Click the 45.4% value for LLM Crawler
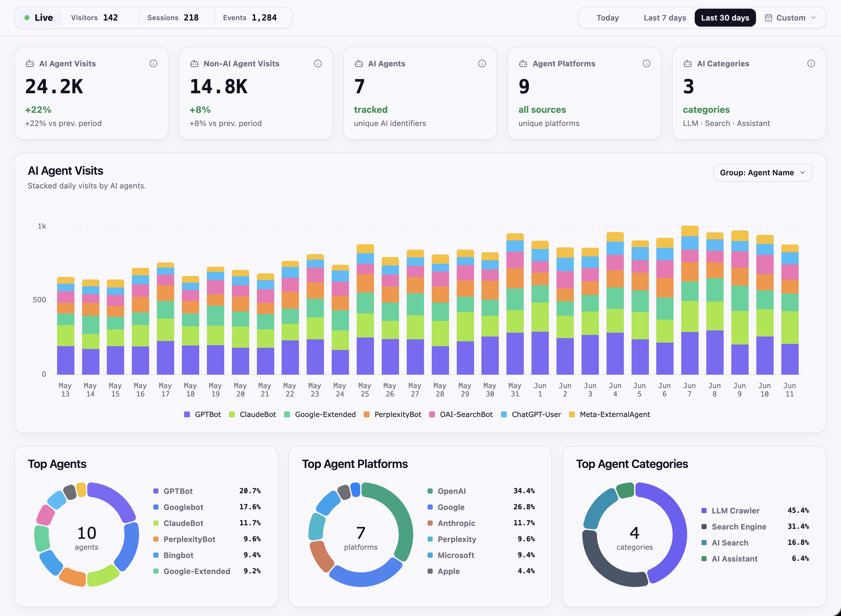 798,510
